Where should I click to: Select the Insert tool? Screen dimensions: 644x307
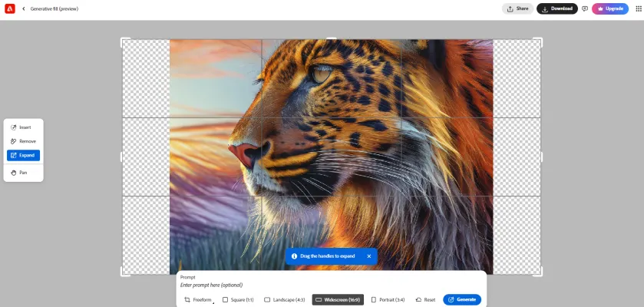[23, 127]
